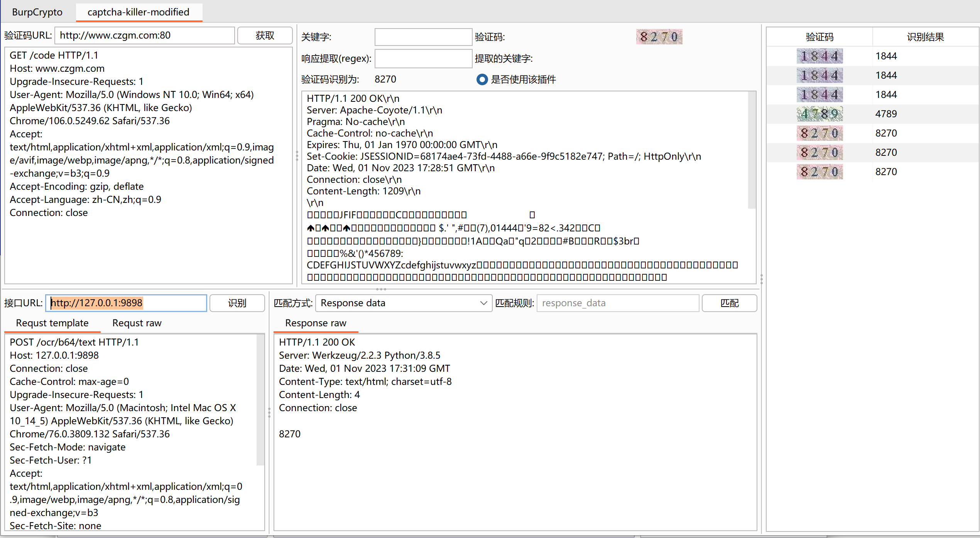Click the captcha preview image beside 验证码 label

click(659, 37)
